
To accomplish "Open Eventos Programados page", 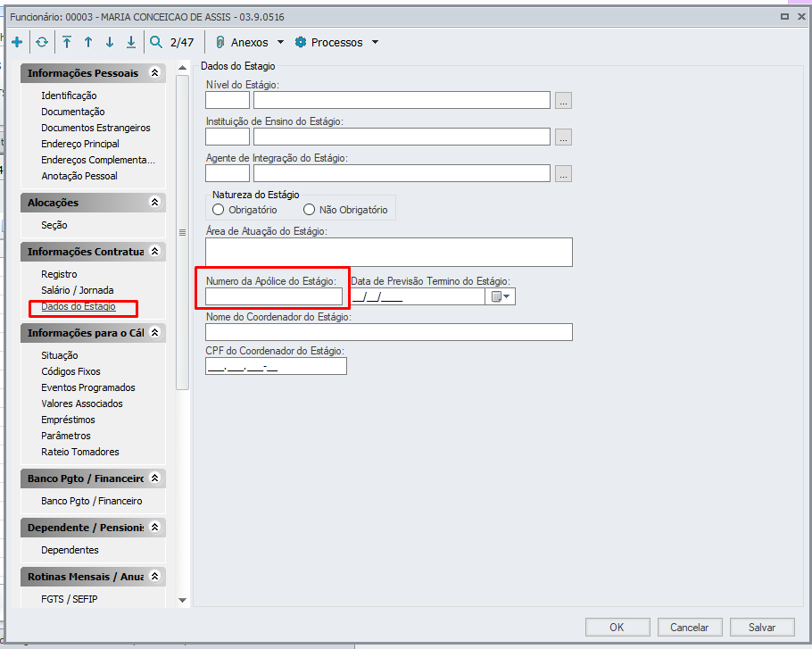I will pos(88,387).
